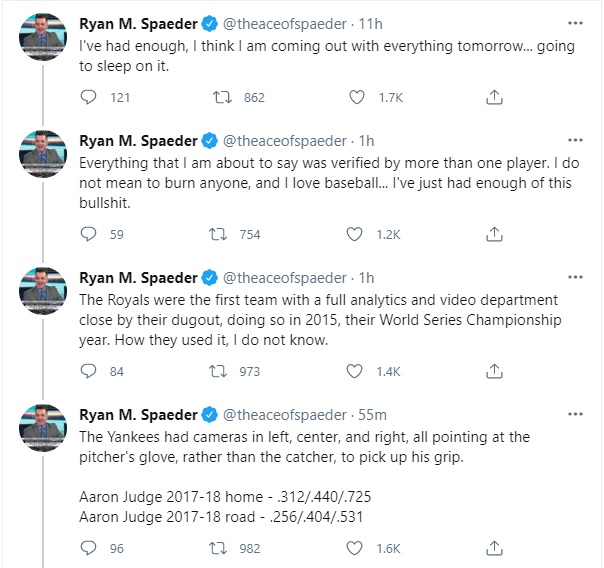Open more options on the Royals tweet
The image size is (604, 568).
tap(575, 276)
